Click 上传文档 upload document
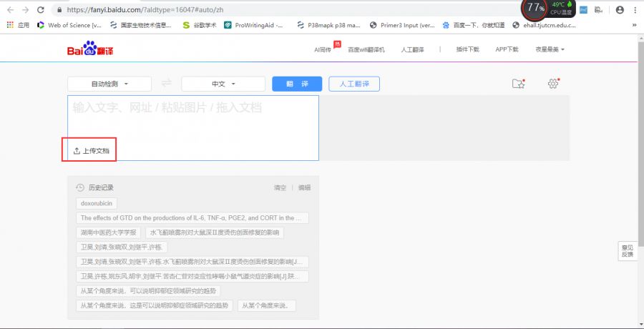The image size is (644, 329). (x=91, y=151)
